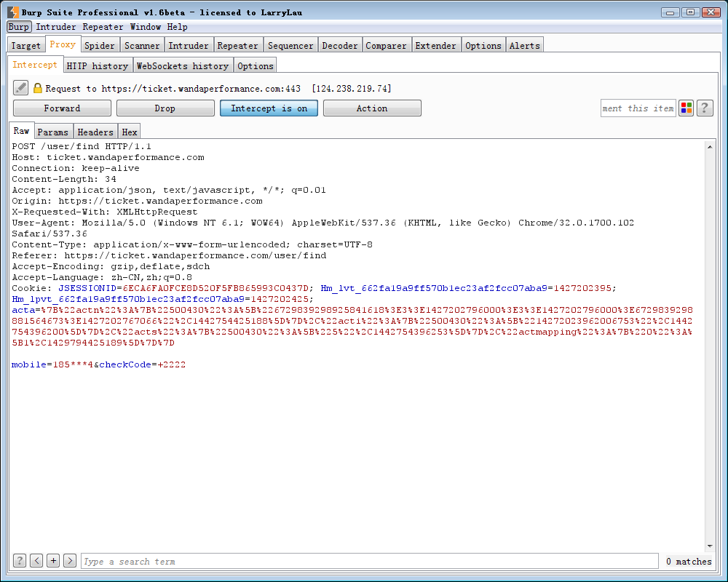Select the Intercept sub-tab
The image size is (728, 582).
[x=35, y=65]
